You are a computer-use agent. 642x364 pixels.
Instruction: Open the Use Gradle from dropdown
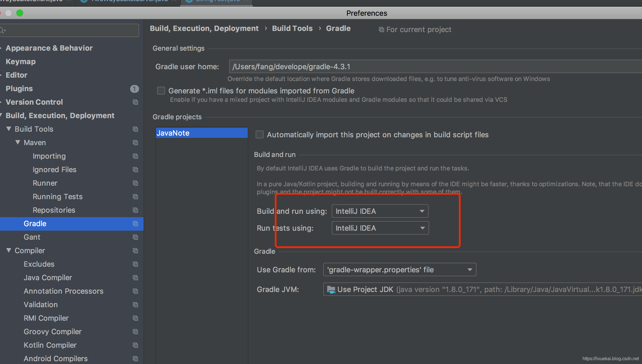coord(399,269)
